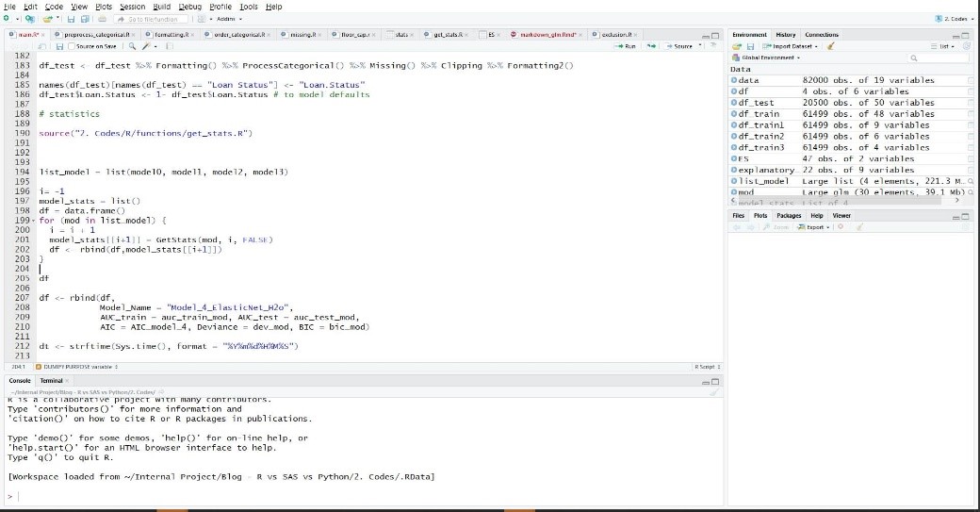The height and width of the screenshot is (512, 980).
Task: Open the New File dropdown arrow
Action: tap(16, 19)
